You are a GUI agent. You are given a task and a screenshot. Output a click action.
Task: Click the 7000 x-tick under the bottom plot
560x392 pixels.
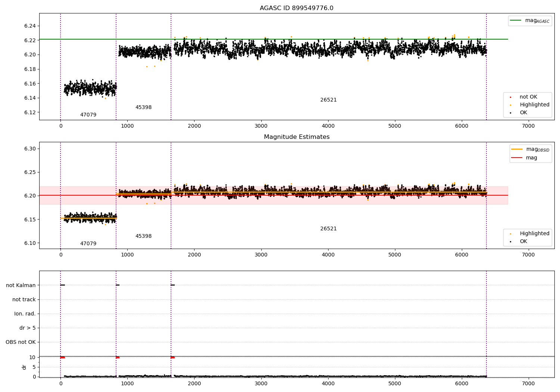click(528, 383)
